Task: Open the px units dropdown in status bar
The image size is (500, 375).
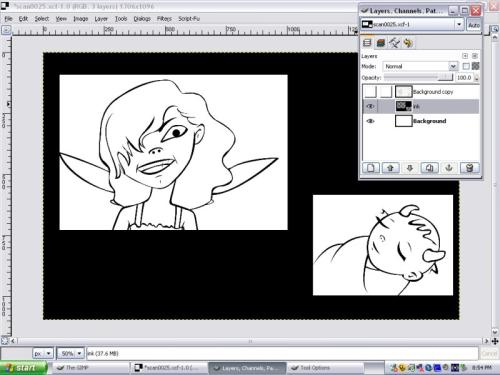Action: pyautogui.click(x=43, y=353)
